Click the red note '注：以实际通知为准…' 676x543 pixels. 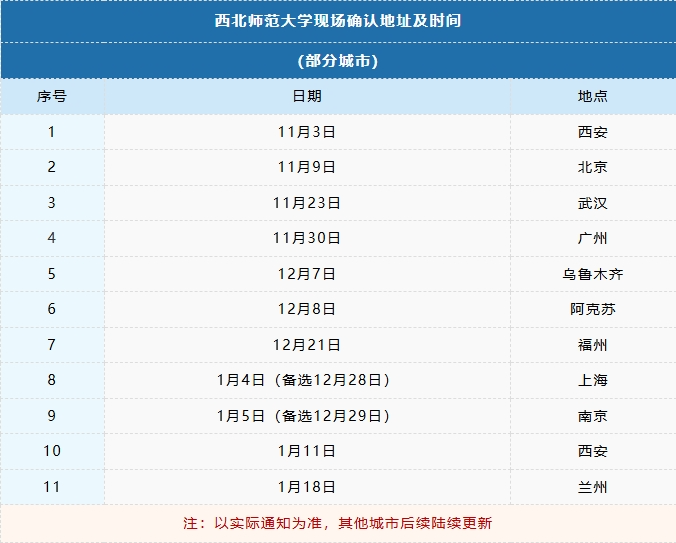(x=338, y=523)
